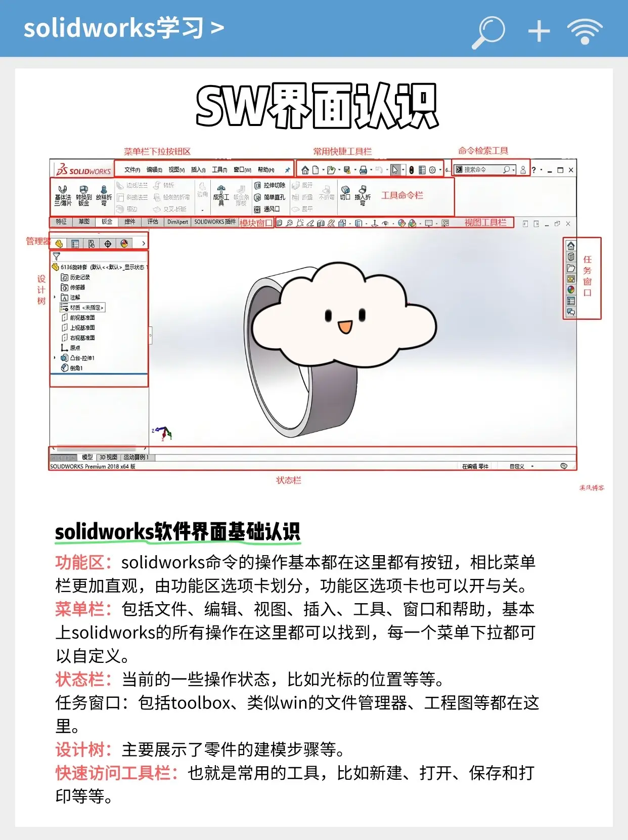Open the PropertyManager tab icon
The height and width of the screenshot is (840, 628).
[x=75, y=244]
